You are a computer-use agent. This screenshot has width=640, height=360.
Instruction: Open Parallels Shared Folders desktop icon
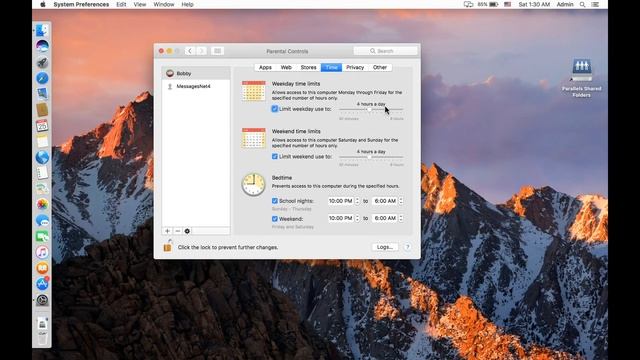(581, 78)
